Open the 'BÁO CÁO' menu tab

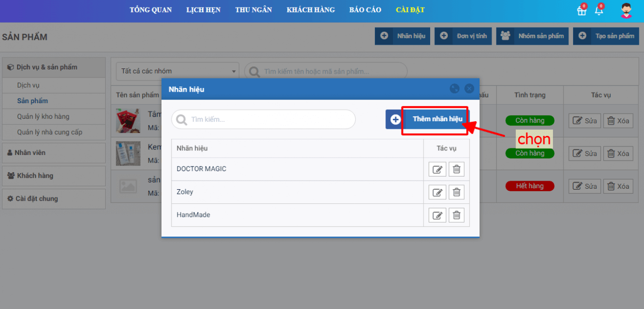(x=365, y=10)
